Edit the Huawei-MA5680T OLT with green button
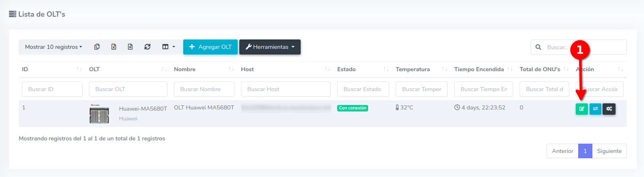Image resolution: width=644 pixels, height=177 pixels. (x=581, y=109)
